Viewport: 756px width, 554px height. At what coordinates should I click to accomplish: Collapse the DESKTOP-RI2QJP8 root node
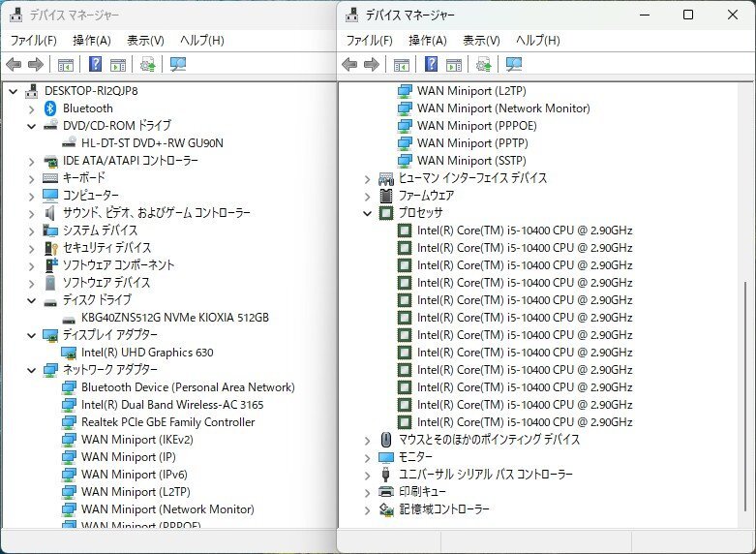(14, 91)
